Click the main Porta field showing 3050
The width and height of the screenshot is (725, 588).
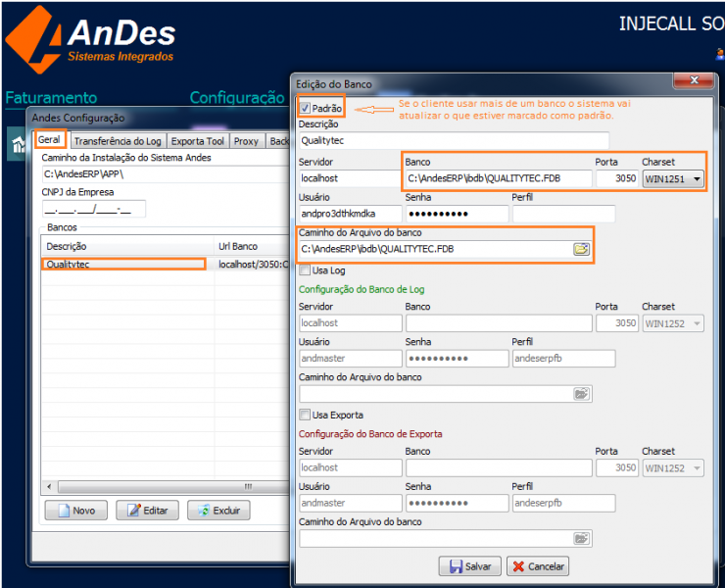tap(617, 178)
